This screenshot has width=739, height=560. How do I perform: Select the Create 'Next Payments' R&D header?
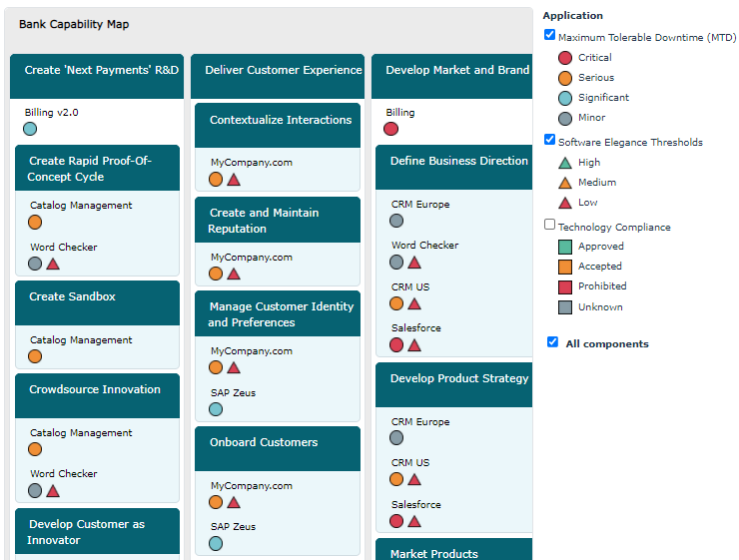(x=101, y=71)
